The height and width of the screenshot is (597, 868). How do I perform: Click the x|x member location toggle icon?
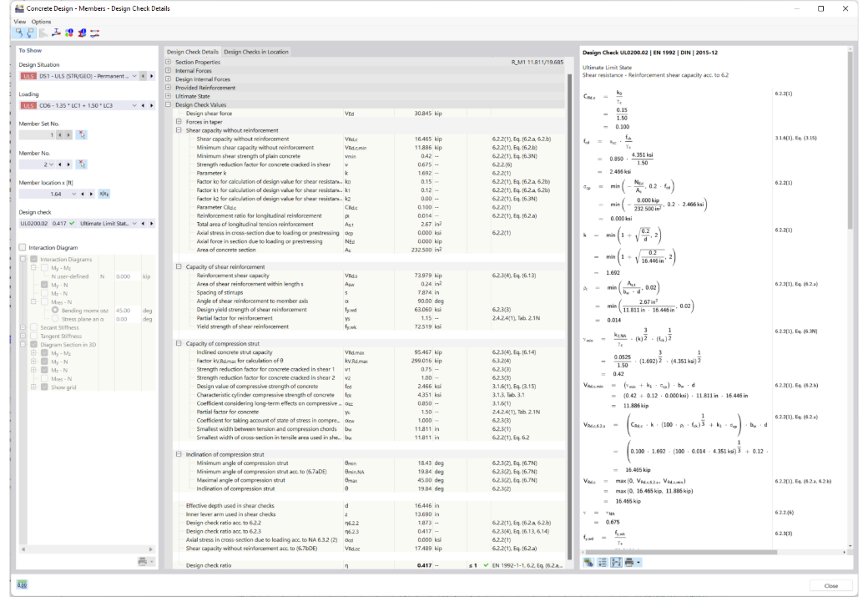103,194
